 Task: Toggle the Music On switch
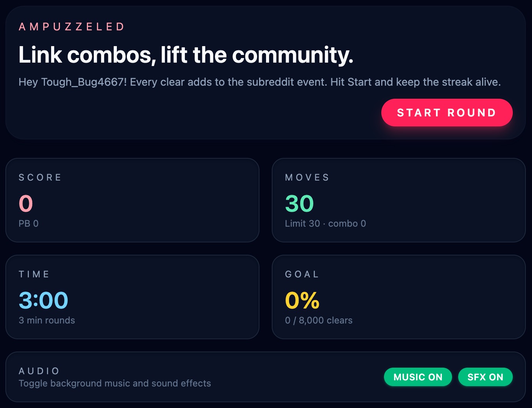418,377
